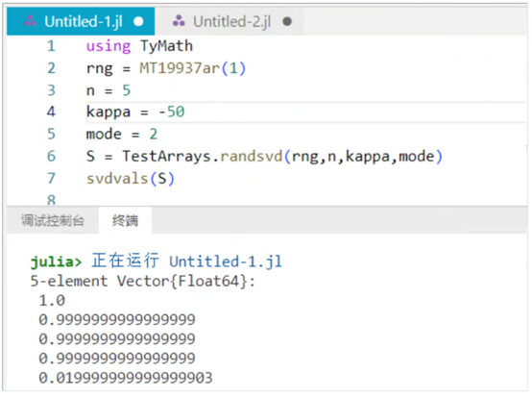Click unsaved dot on Untitled-2.jl tab
Image resolution: width=532 pixels, height=398 pixels.
click(287, 22)
